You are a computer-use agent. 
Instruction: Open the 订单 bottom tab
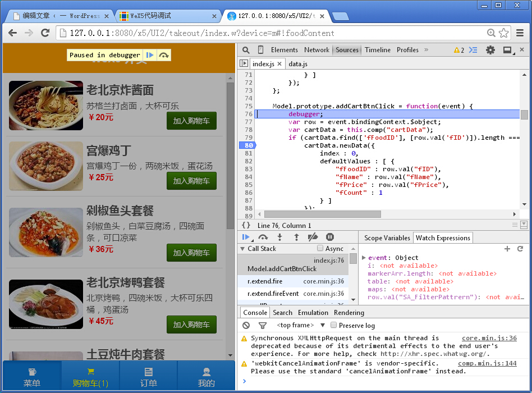click(148, 377)
